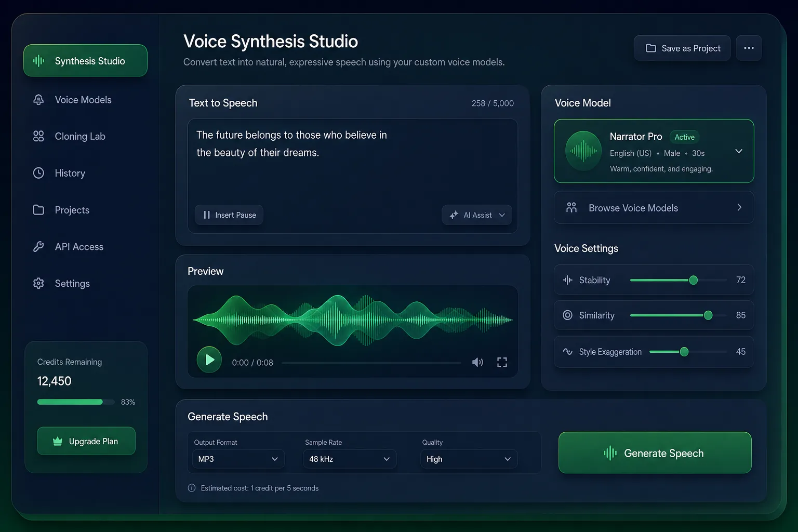
Task: Expand the preview to fullscreen
Action: [502, 363]
